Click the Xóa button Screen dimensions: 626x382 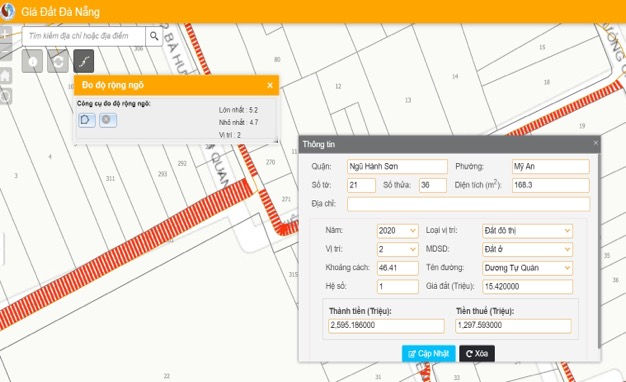(477, 354)
